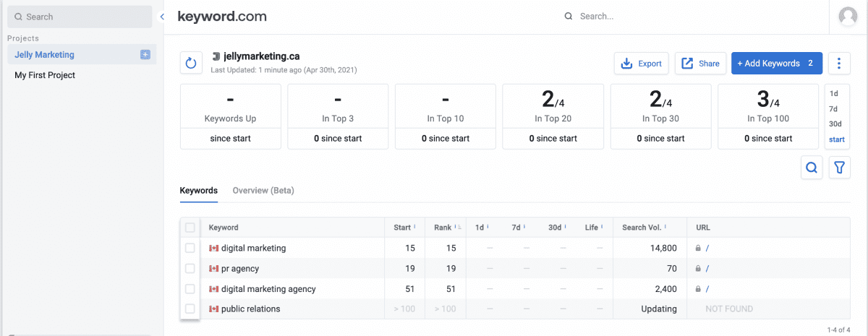Click the magnifier keyword search icon

coord(812,168)
